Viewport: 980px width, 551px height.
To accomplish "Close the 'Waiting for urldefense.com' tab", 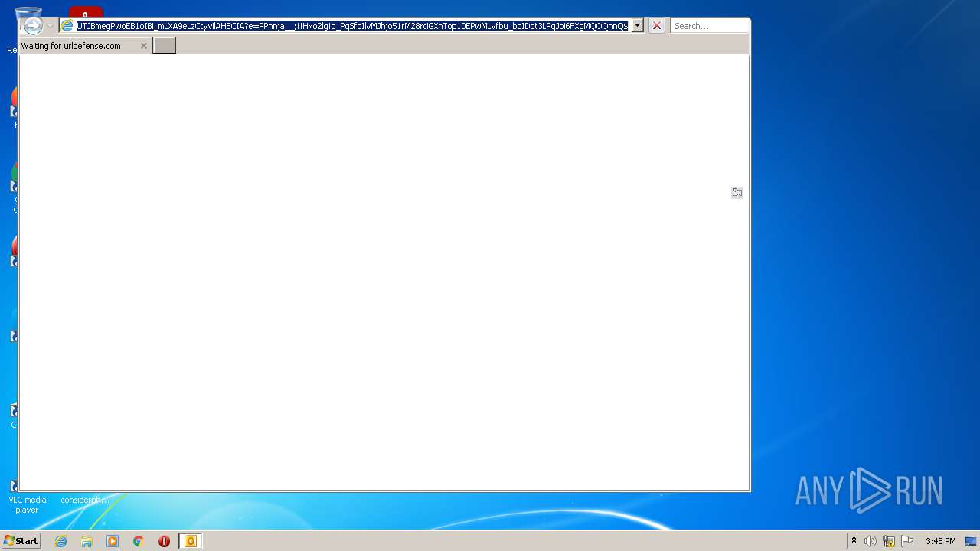I will 143,46.
